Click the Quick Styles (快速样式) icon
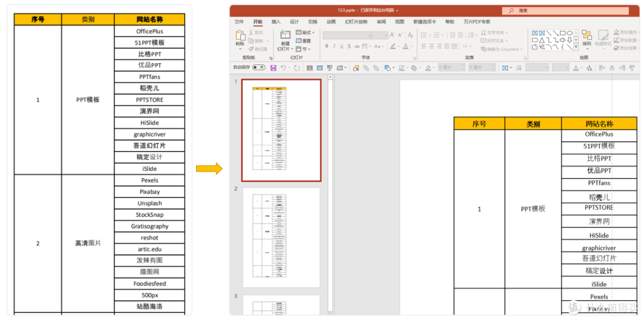This screenshot has height=321, width=644. 603,35
